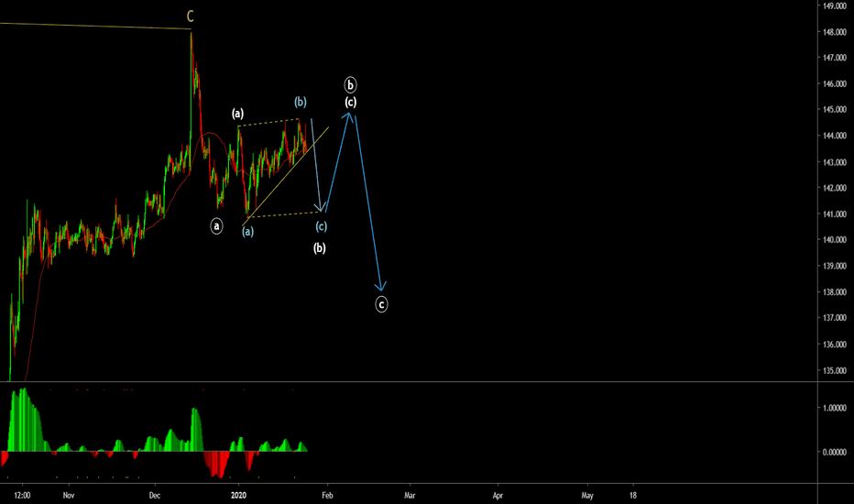This screenshot has height=504, width=854.
Task: Click the 149.000 price axis label
Action: click(835, 6)
